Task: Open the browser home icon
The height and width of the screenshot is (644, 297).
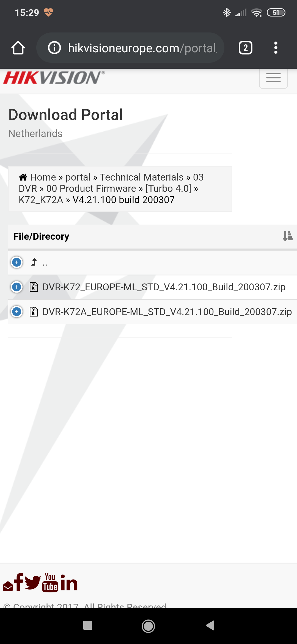Action: pos(18,47)
